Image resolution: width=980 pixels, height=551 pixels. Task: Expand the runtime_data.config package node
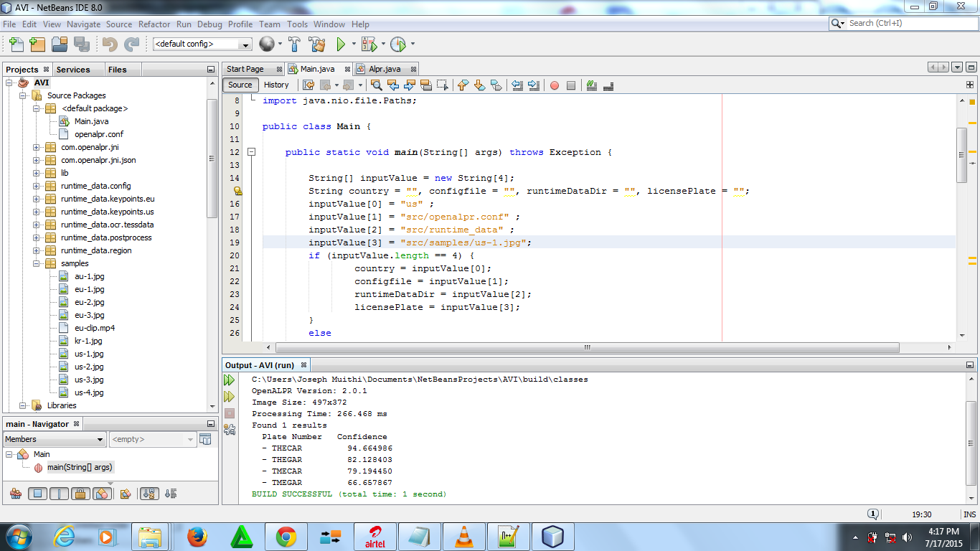pyautogui.click(x=37, y=186)
